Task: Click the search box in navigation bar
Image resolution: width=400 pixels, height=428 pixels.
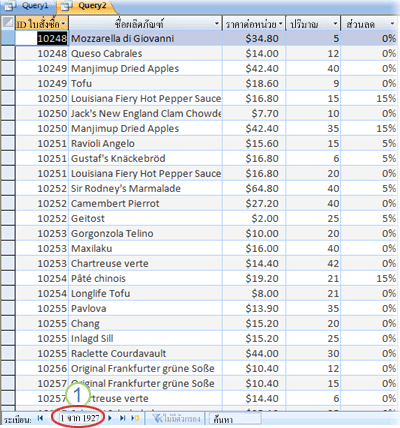Action: click(x=235, y=419)
